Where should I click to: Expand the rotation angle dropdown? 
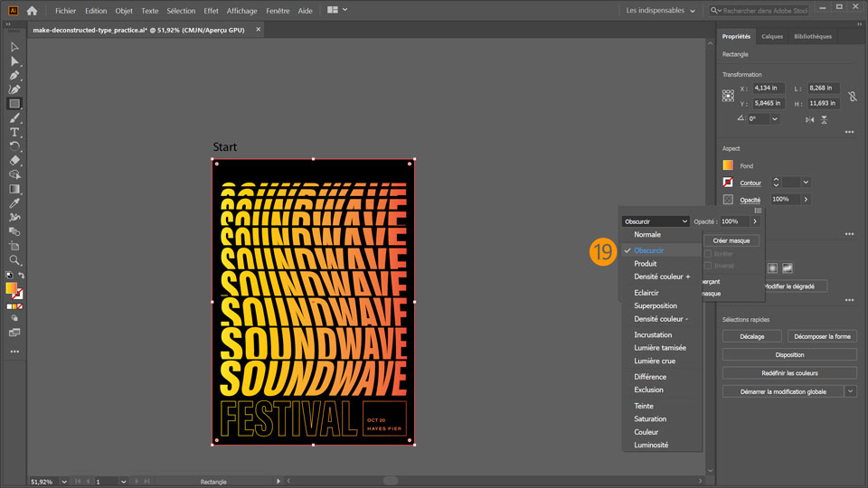coord(777,118)
